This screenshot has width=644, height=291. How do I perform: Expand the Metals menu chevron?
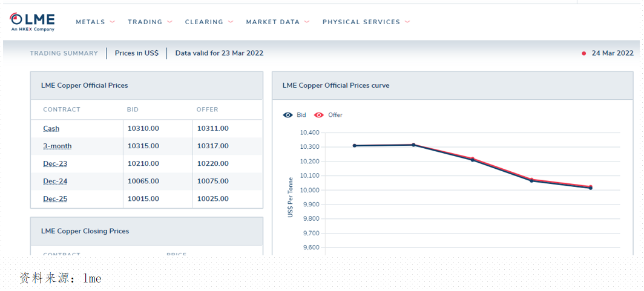pyautogui.click(x=113, y=22)
